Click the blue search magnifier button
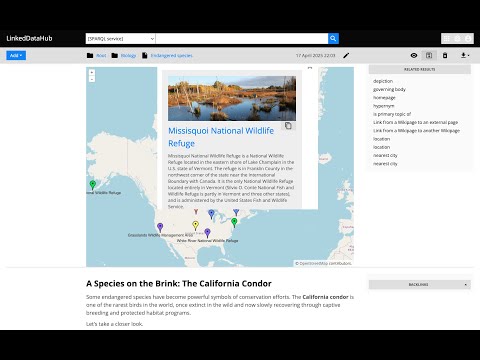The width and height of the screenshot is (480, 360). click(x=333, y=39)
